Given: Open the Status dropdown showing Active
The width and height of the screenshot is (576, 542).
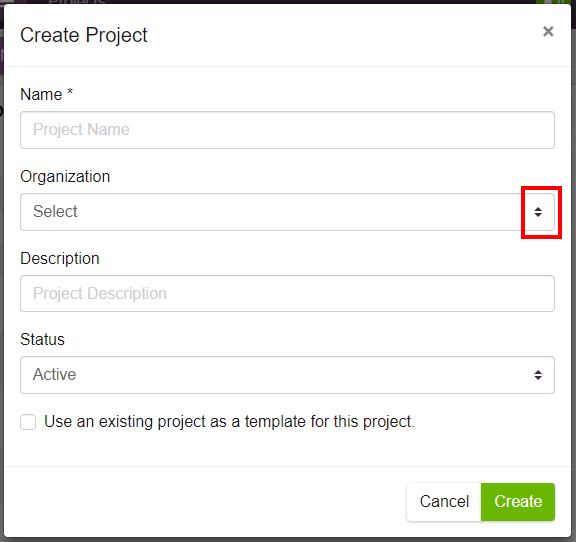Looking at the screenshot, I should [287, 375].
